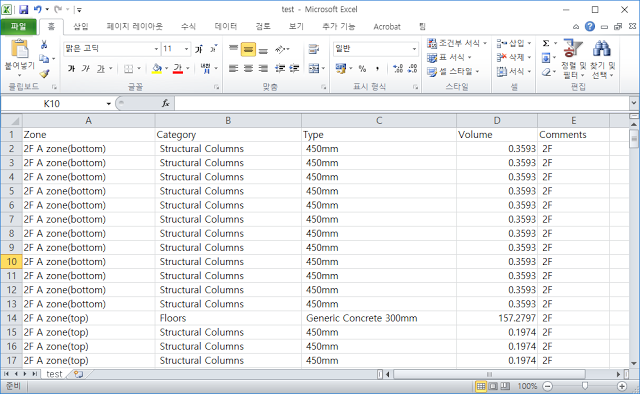640x394 pixels.
Task: Click the percent style icon
Action: [x=362, y=69]
